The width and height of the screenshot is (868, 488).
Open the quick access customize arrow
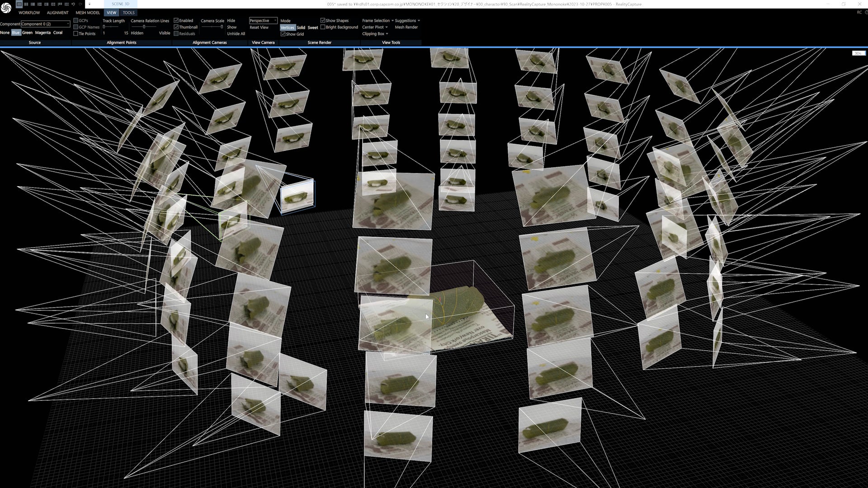[x=90, y=4]
